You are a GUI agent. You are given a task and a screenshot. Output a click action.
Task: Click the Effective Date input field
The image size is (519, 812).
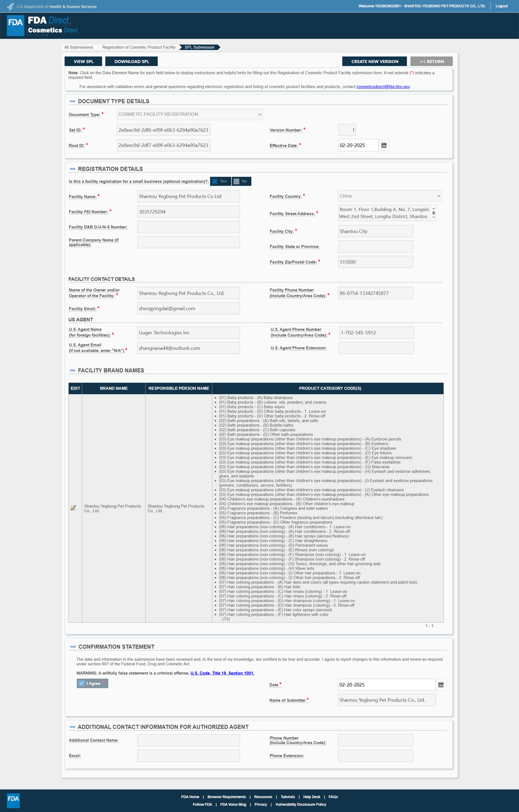(x=358, y=145)
